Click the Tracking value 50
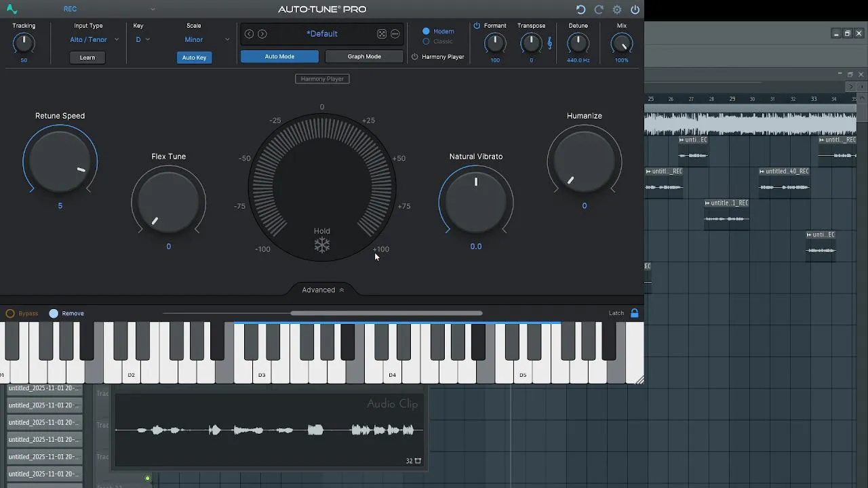Viewport: 868px width, 488px height. [24, 60]
